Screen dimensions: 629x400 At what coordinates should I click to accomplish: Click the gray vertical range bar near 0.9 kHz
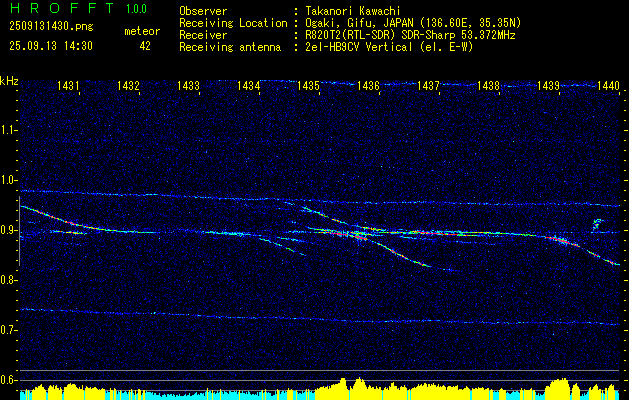(x=19, y=231)
